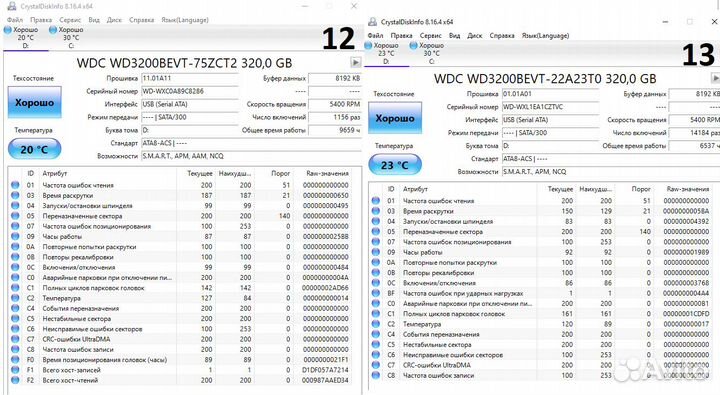
Task: Open the Диск menu in window 13
Action: (475, 36)
